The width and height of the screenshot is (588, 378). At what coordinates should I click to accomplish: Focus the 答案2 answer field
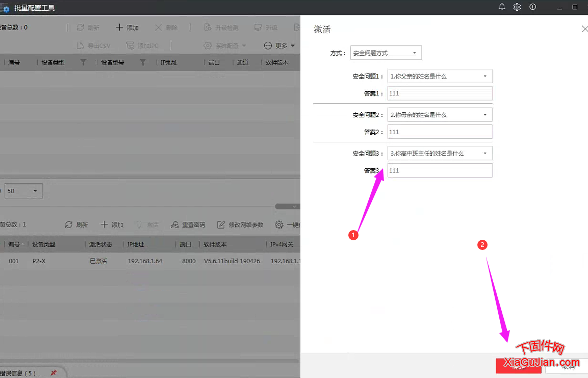click(440, 132)
